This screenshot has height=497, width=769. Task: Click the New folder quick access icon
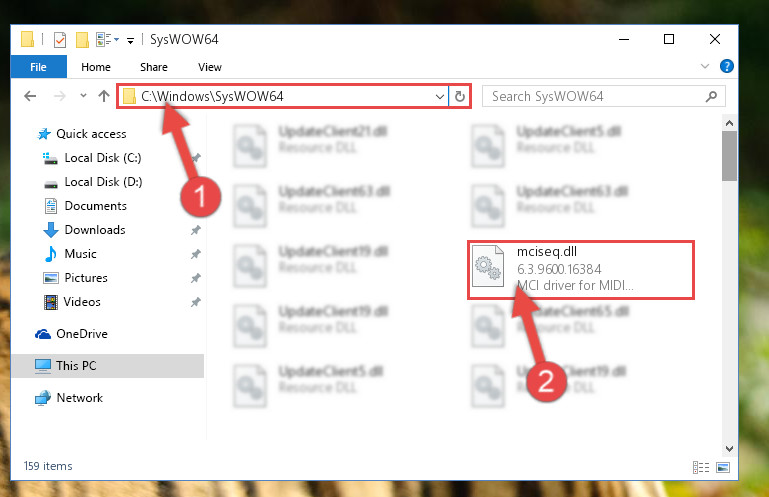(82, 40)
